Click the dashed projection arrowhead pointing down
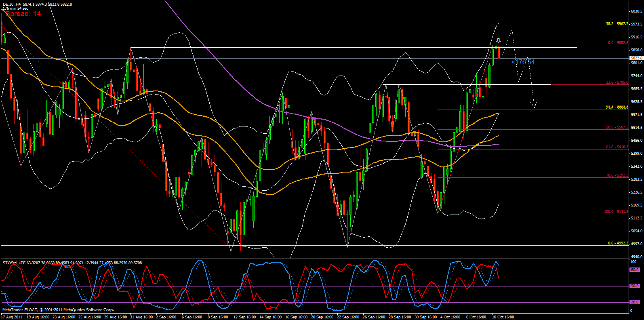 (534, 106)
